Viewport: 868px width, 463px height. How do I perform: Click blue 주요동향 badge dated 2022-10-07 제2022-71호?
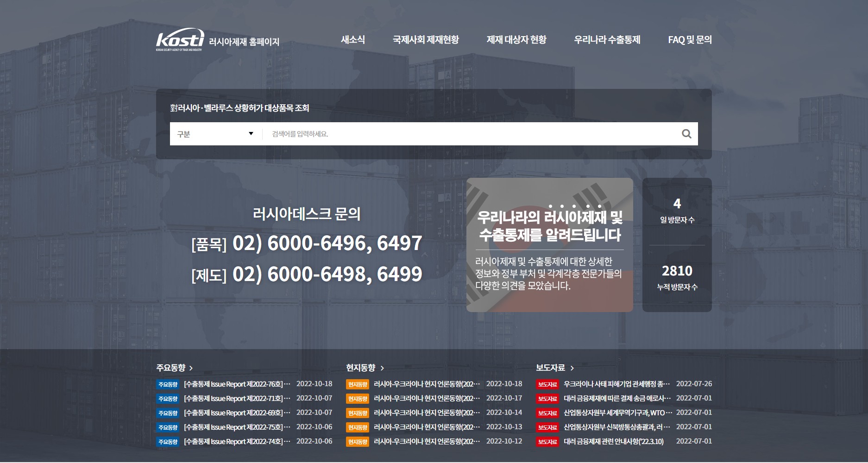coord(168,399)
